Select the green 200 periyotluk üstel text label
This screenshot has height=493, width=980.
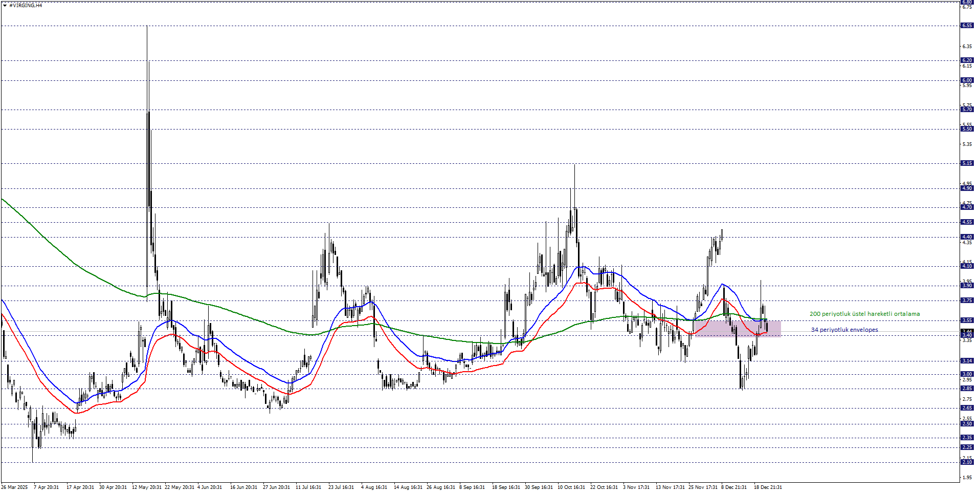pyautogui.click(x=864, y=314)
